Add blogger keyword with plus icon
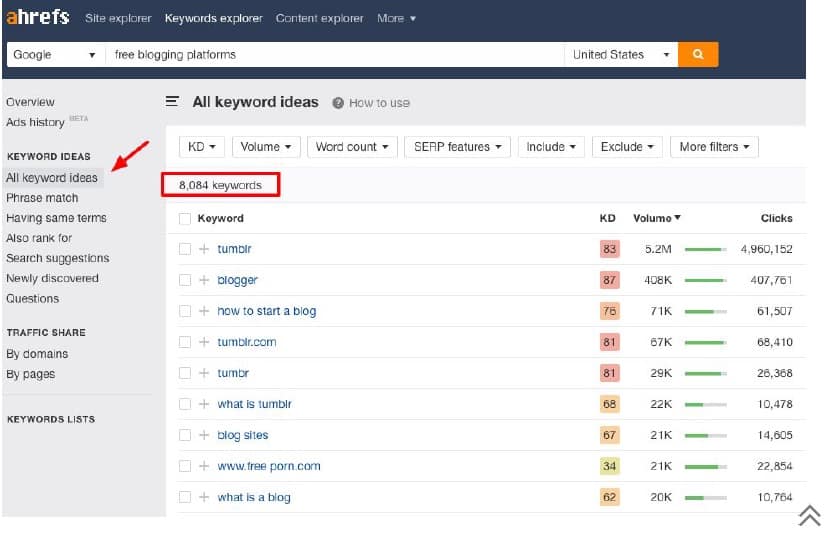The width and height of the screenshot is (831, 540). (204, 280)
